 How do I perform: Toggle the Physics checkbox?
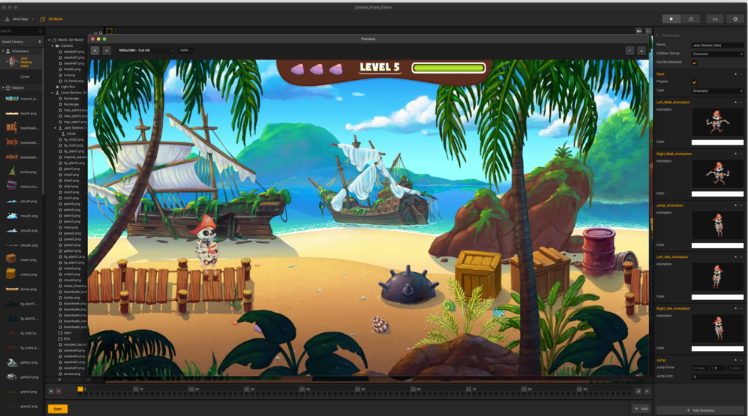pyautogui.click(x=695, y=82)
